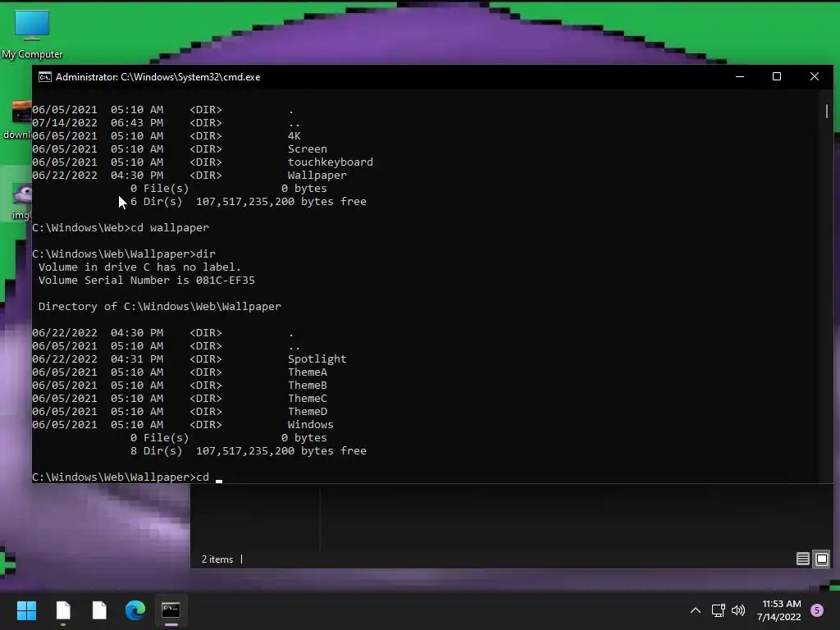This screenshot has width=840, height=630.
Task: Click the 'Volume in drive C has no label' line
Action: coord(139,267)
